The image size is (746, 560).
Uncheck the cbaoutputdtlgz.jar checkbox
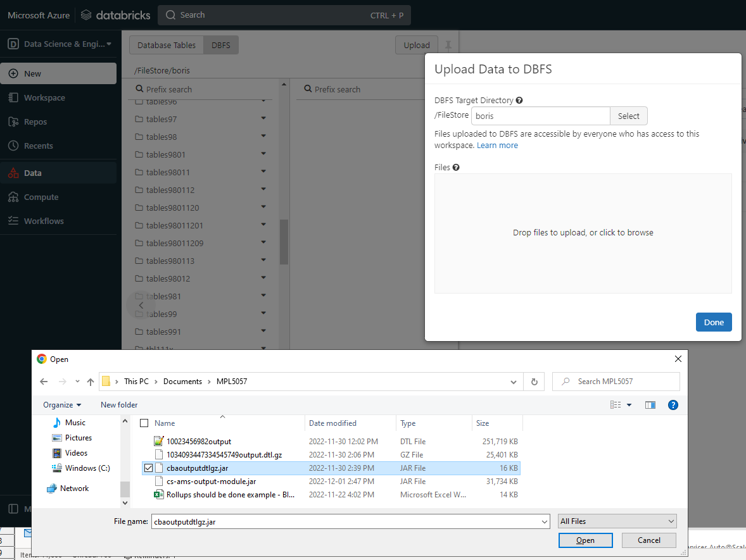(148, 468)
